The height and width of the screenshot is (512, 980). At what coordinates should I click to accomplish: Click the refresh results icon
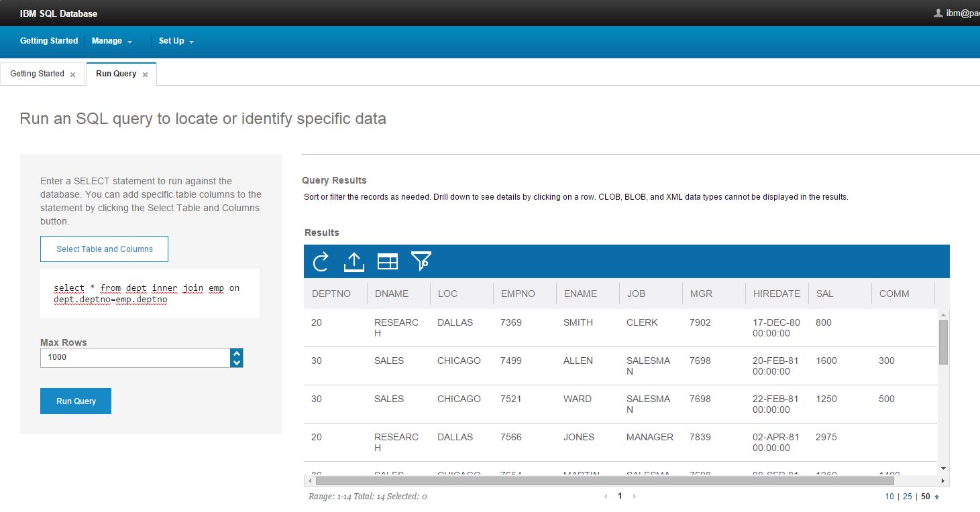[321, 261]
